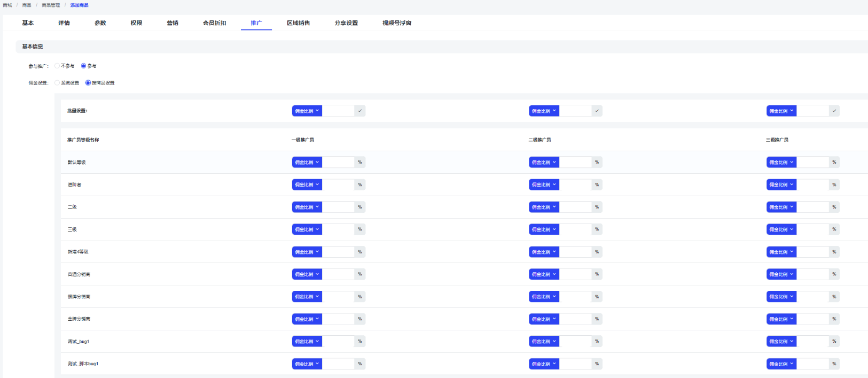Open 金牌分销商 三级推广员 佣金比例 dropdown

tap(781, 319)
